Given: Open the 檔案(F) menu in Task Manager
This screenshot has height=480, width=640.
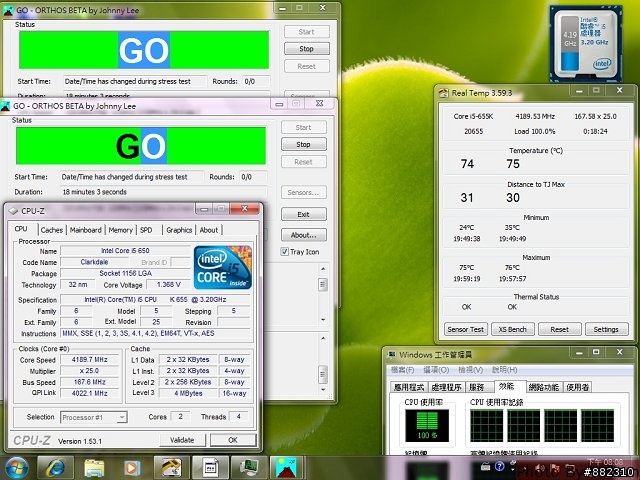Looking at the screenshot, I should coord(402,370).
